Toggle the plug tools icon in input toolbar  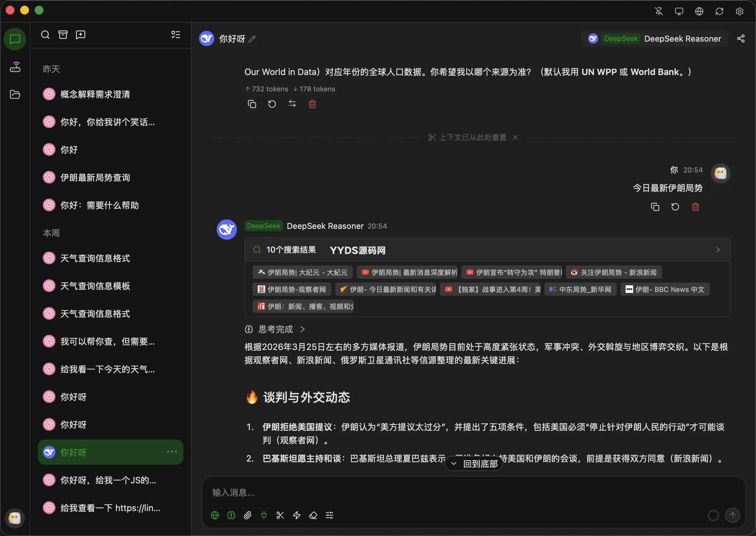pyautogui.click(x=264, y=515)
